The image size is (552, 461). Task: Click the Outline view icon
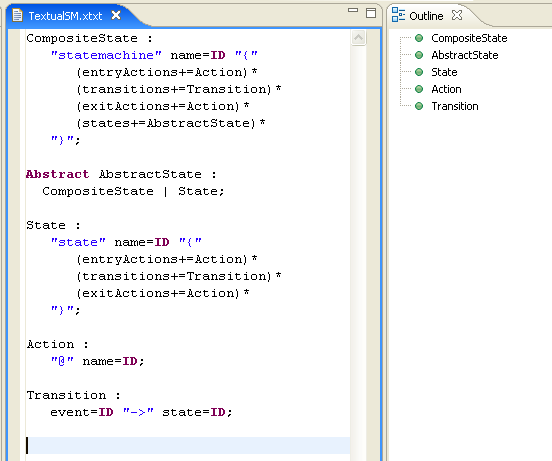398,15
